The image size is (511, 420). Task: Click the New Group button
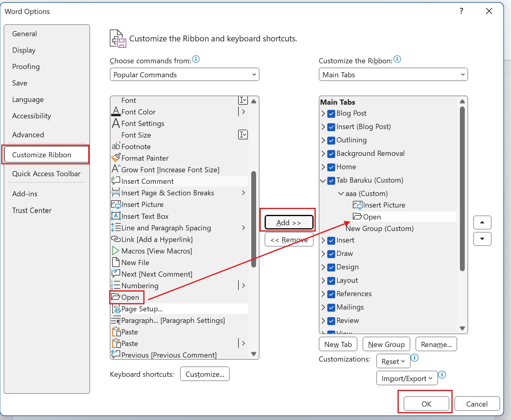click(x=386, y=344)
